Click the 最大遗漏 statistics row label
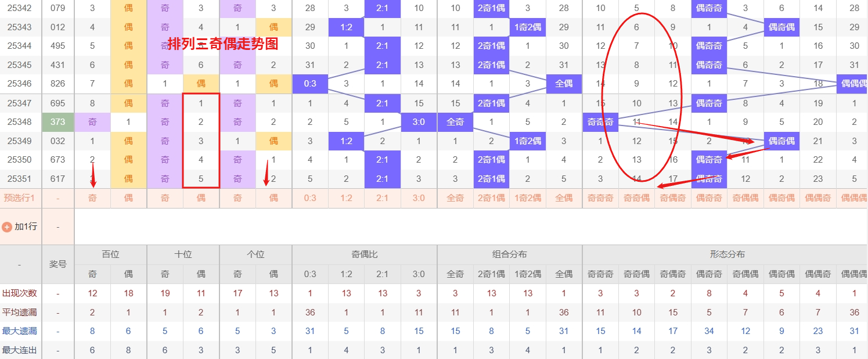 20,331
